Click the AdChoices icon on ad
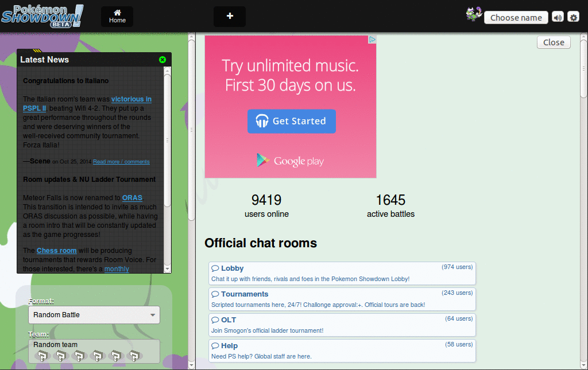 [x=372, y=40]
